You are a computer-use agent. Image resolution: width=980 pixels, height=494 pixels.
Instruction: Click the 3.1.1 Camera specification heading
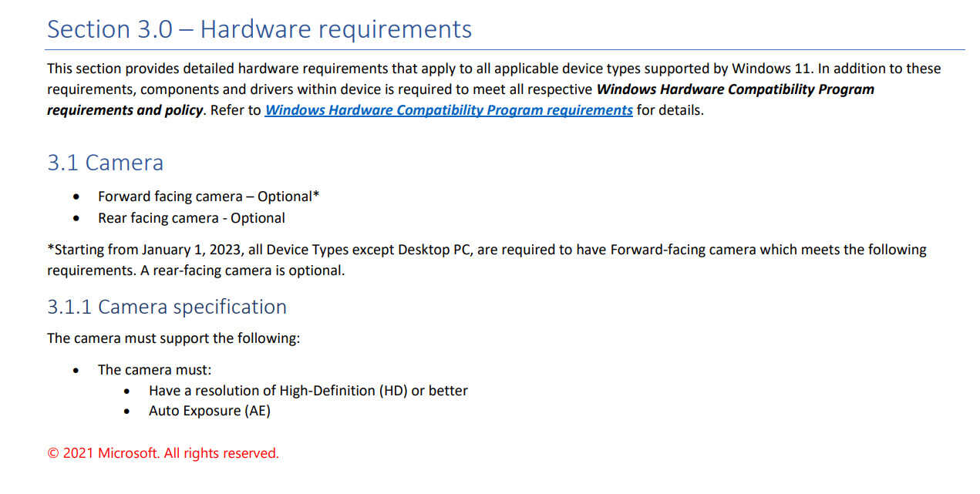[x=167, y=307]
